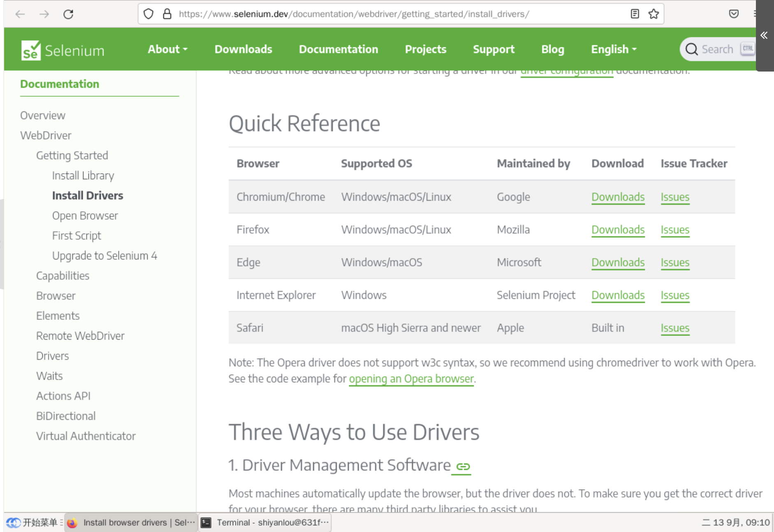Open Internet Explorer Issues link
Screen dimensions: 774x532
675,295
